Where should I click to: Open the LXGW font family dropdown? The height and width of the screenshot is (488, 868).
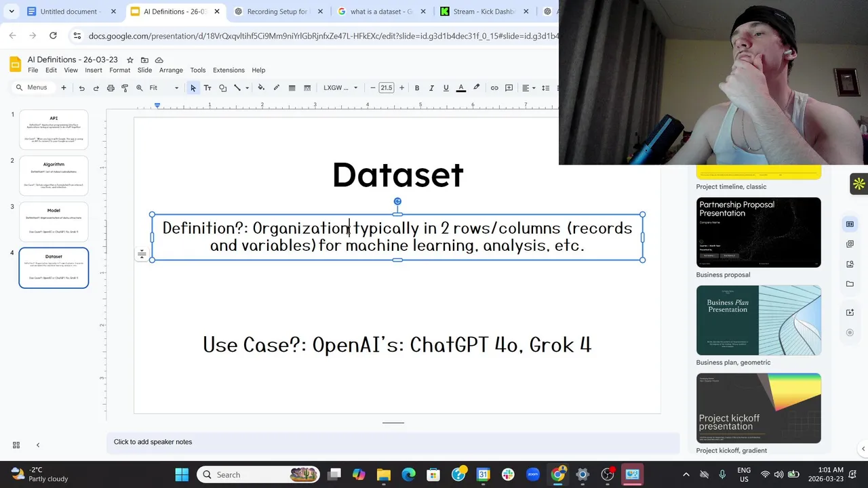(x=340, y=88)
